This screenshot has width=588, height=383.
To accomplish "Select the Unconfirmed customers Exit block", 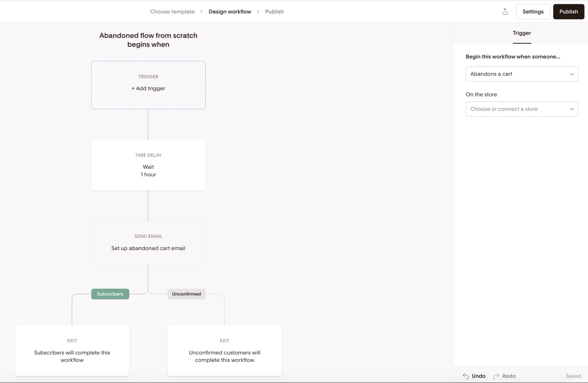I will pyautogui.click(x=224, y=350).
